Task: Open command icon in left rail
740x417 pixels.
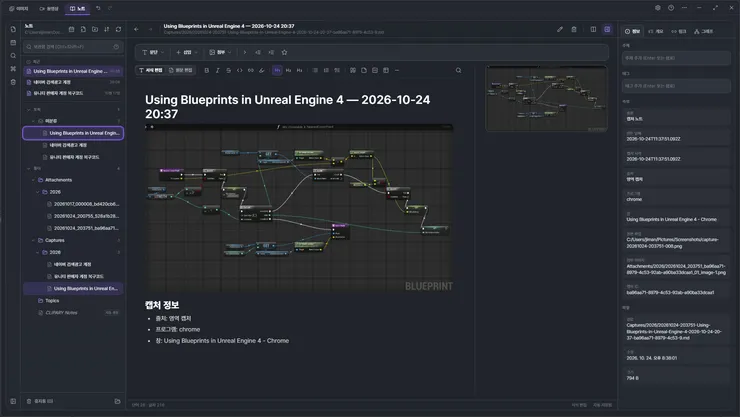Action: pyautogui.click(x=13, y=69)
